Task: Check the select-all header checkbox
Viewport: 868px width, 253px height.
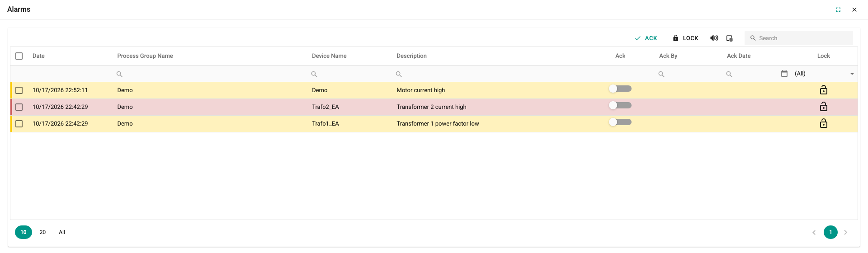Action: coord(19,56)
